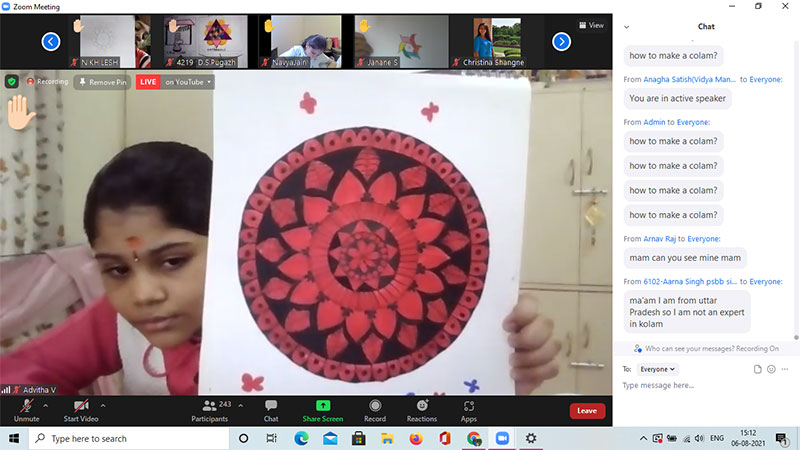Show next participants with the right arrow
800x450 pixels.
pyautogui.click(x=561, y=41)
